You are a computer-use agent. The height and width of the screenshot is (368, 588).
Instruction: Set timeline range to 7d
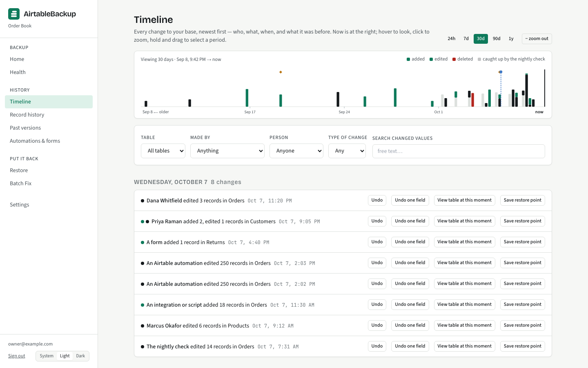tap(466, 39)
